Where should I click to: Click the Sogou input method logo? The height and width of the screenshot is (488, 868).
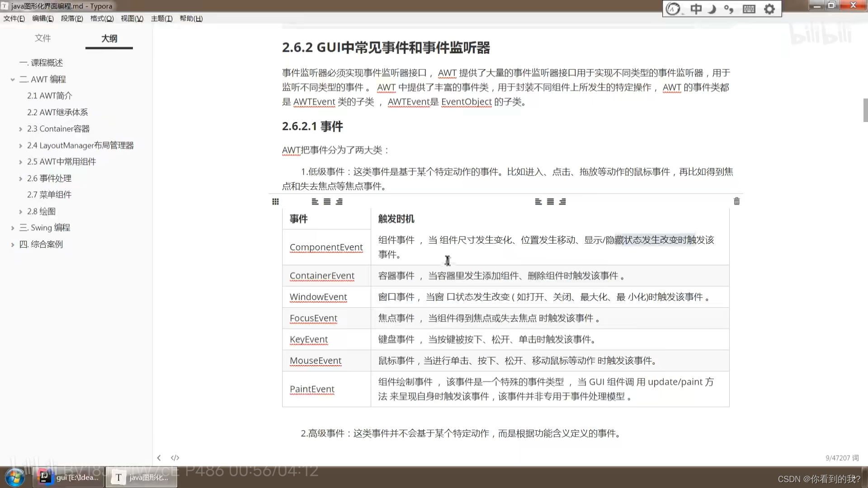(673, 9)
